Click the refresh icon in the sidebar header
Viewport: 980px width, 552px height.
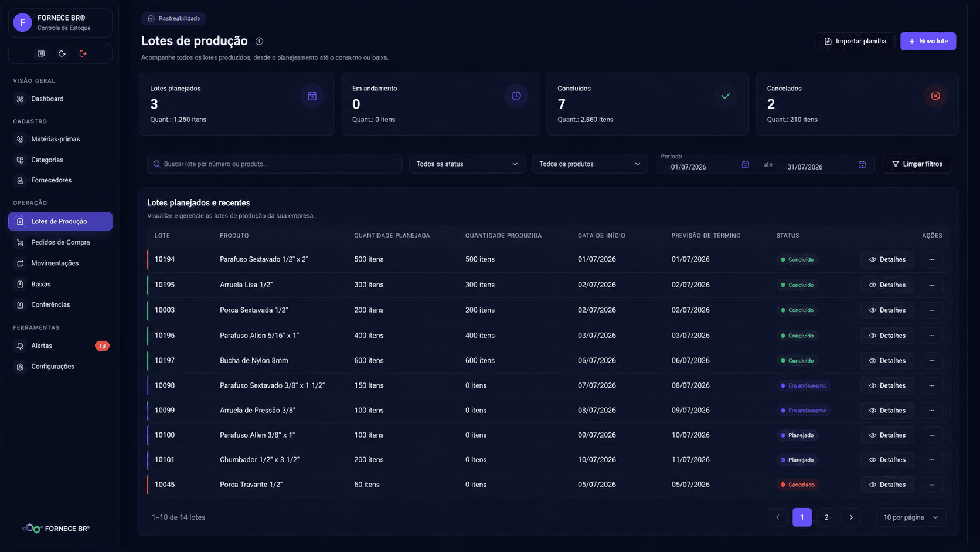coord(62,53)
